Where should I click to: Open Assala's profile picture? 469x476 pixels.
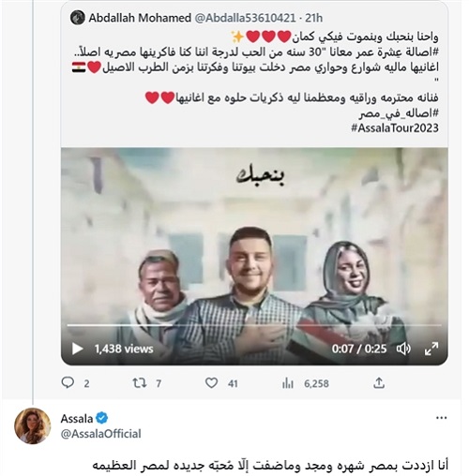(x=33, y=425)
